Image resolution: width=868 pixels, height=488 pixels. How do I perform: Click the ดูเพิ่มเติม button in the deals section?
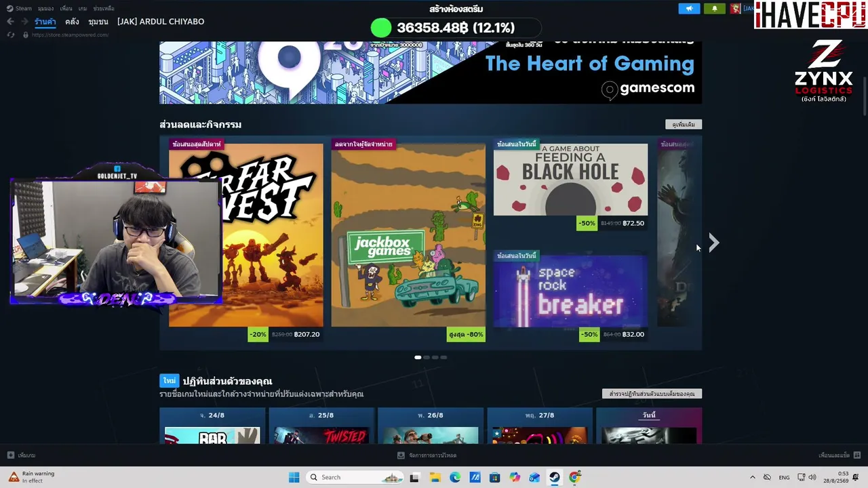pyautogui.click(x=684, y=125)
